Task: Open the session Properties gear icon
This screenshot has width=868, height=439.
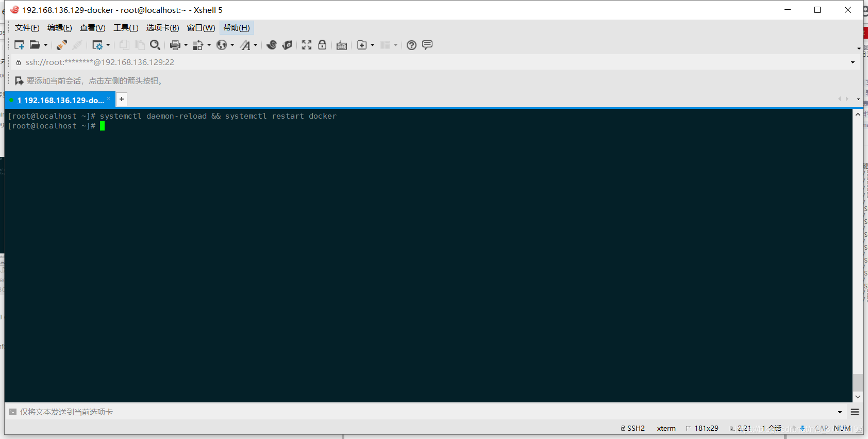Action: [x=97, y=45]
